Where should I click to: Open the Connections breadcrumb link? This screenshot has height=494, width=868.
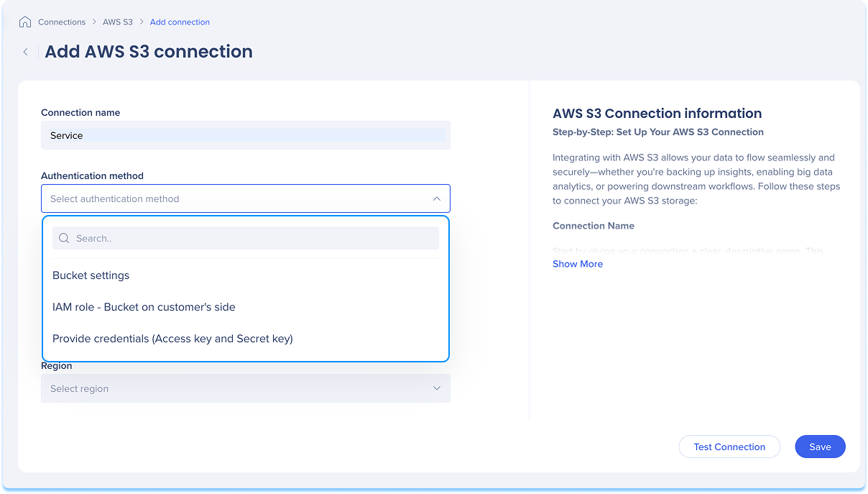[x=62, y=22]
